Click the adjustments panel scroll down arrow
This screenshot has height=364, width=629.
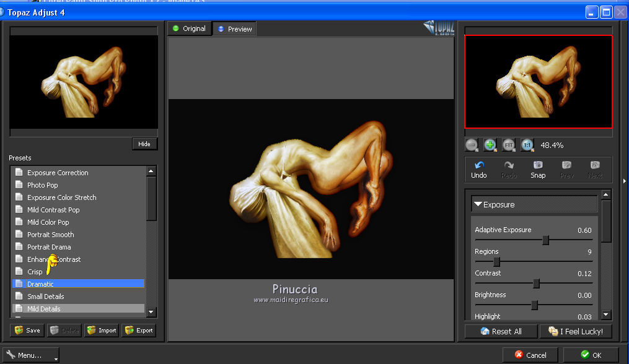pos(606,314)
